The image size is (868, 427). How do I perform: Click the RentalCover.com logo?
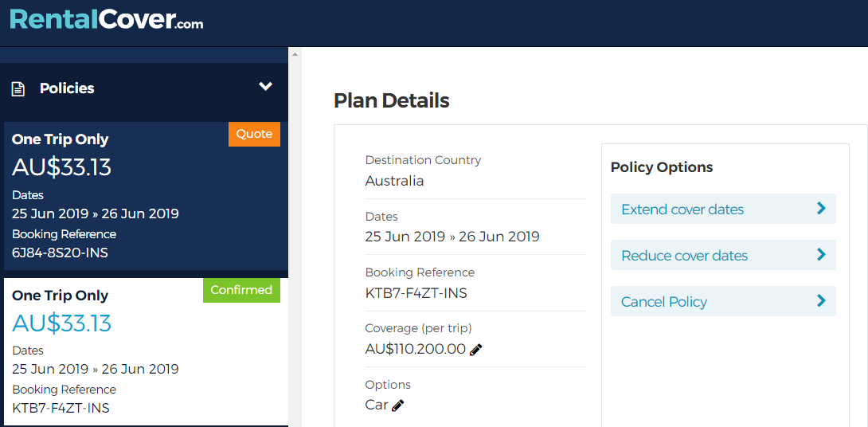(x=106, y=20)
